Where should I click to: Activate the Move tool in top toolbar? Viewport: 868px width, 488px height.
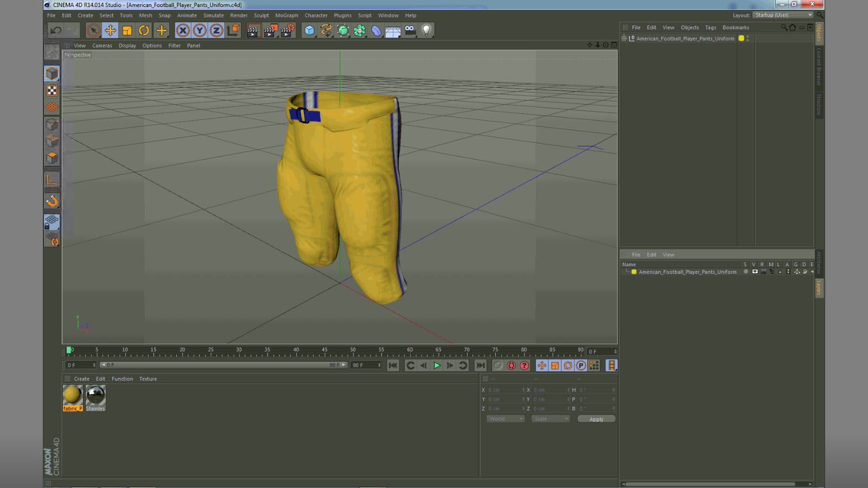coord(110,30)
